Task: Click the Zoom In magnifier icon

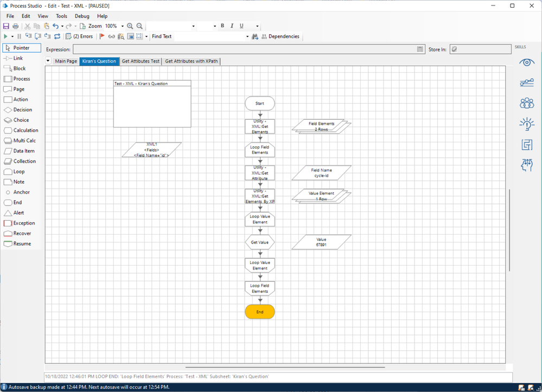Action: coord(130,26)
